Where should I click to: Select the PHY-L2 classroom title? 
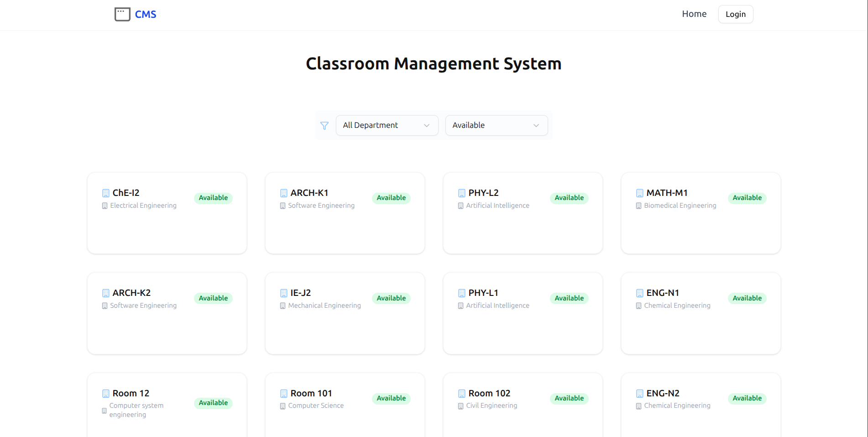coord(483,193)
